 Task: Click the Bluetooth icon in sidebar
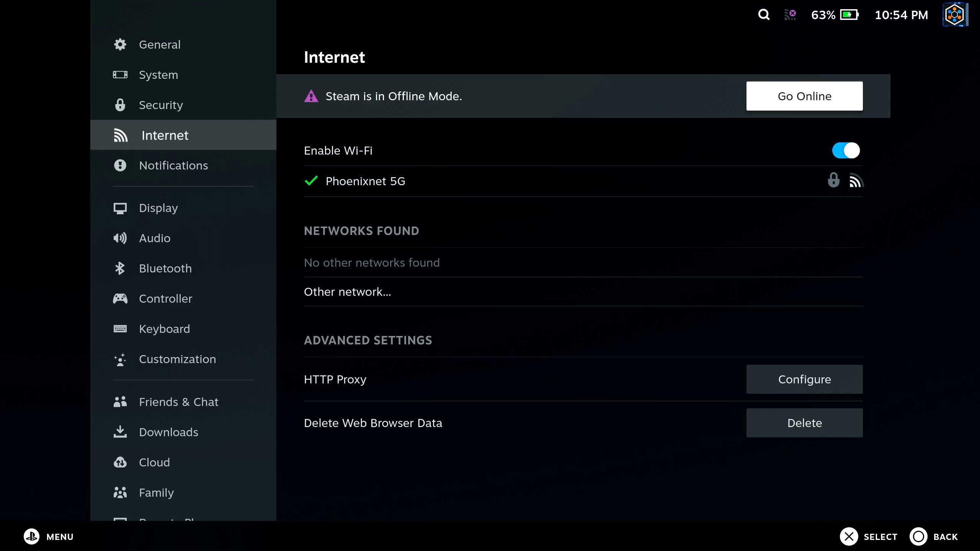pyautogui.click(x=120, y=268)
